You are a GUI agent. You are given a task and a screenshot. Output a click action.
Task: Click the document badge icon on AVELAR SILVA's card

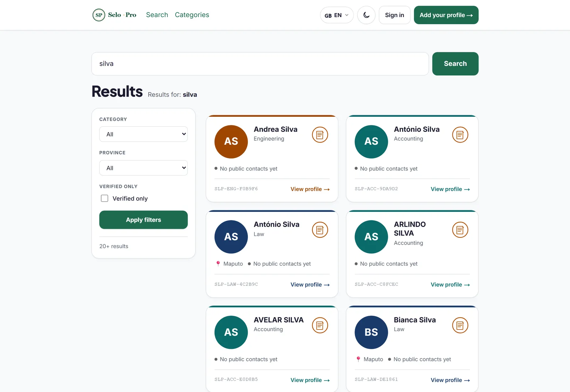tap(320, 325)
